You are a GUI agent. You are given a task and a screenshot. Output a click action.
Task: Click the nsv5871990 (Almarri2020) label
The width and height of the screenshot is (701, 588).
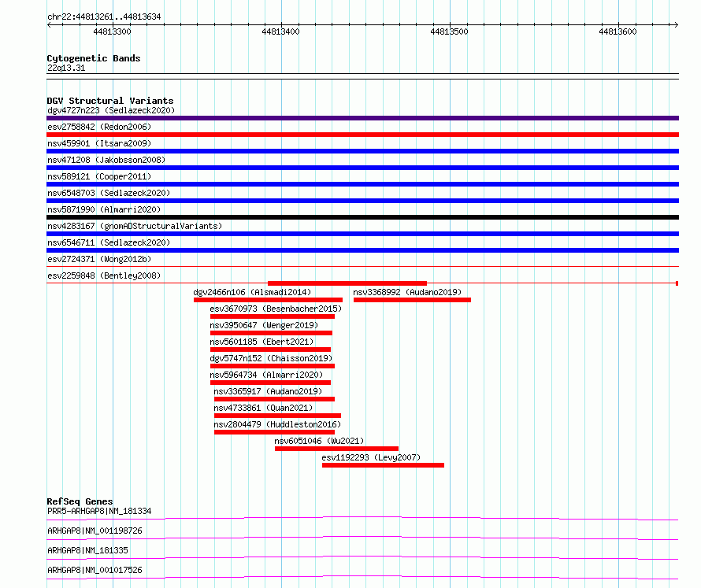[104, 209]
